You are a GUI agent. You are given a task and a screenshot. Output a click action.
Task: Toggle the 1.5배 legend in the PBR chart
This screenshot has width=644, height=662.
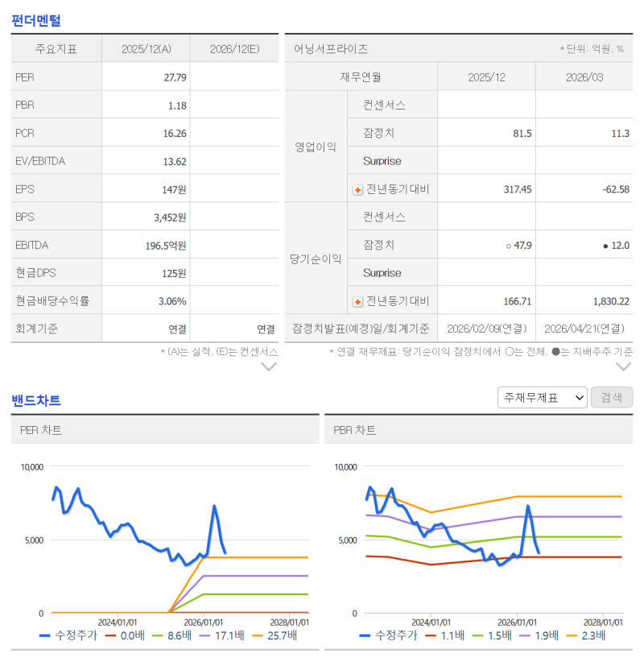[x=492, y=635]
